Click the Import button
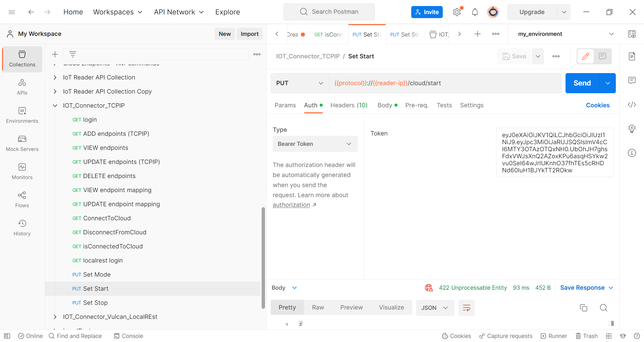This screenshot has height=342, width=644. [250, 34]
